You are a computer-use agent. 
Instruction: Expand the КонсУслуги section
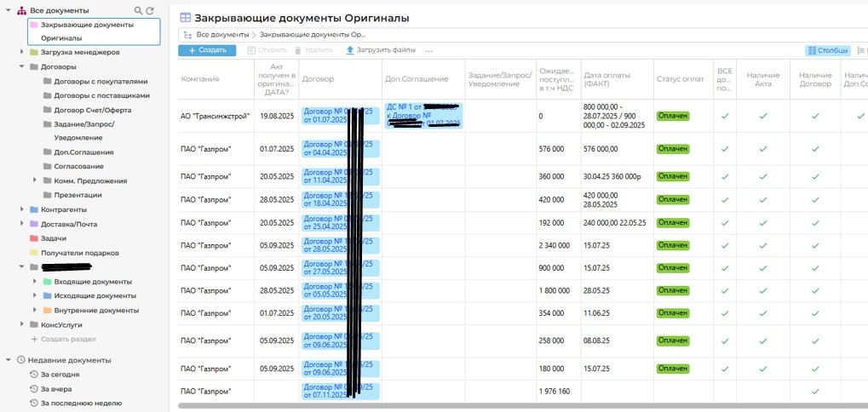[x=21, y=324]
